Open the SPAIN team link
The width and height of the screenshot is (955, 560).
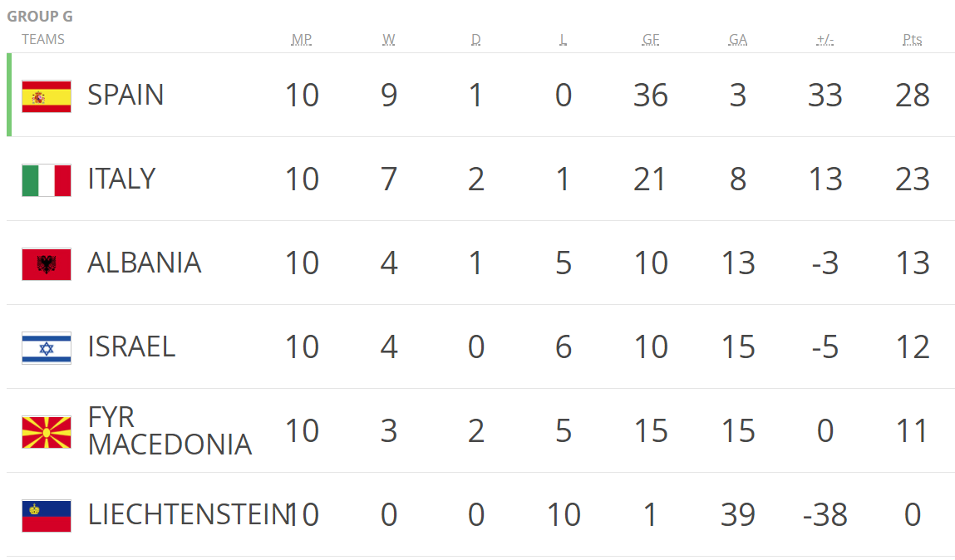(126, 95)
